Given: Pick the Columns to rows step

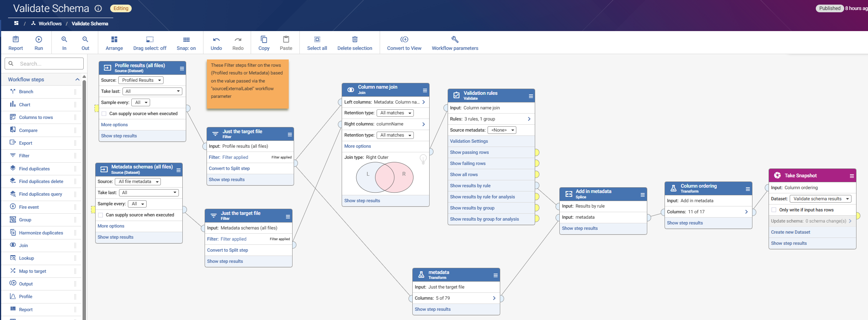Looking at the screenshot, I should click(36, 117).
